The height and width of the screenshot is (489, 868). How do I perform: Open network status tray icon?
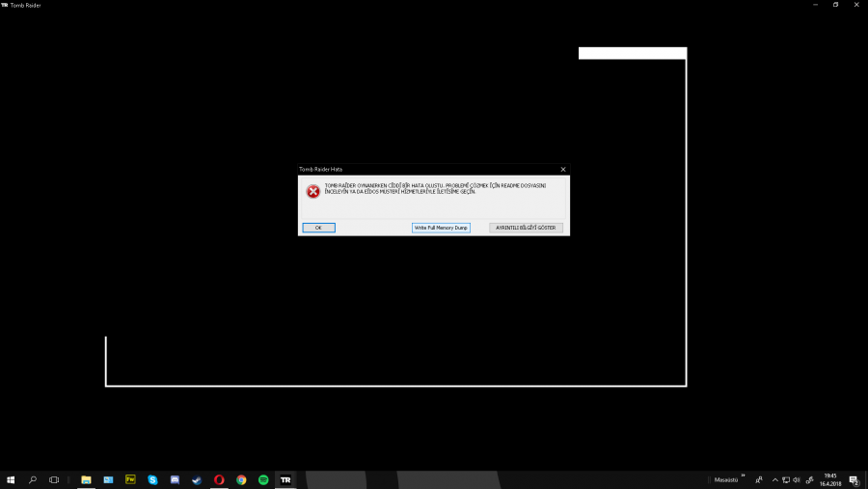click(785, 480)
